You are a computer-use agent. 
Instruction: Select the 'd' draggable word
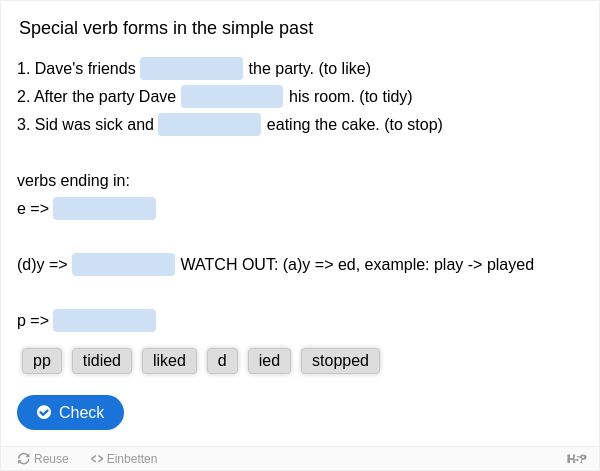222,360
